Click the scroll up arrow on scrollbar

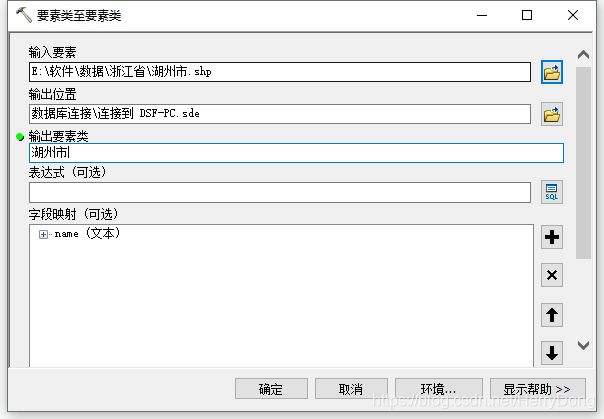tap(583, 55)
